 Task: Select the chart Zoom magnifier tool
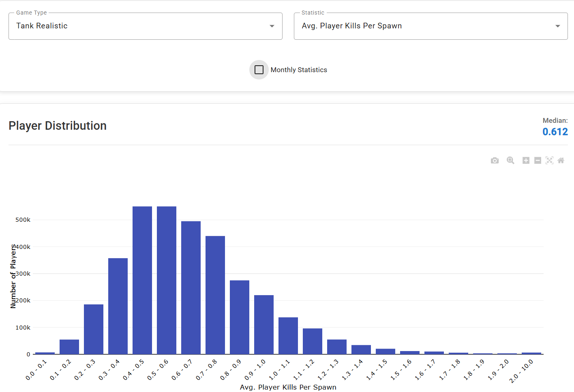tap(510, 161)
